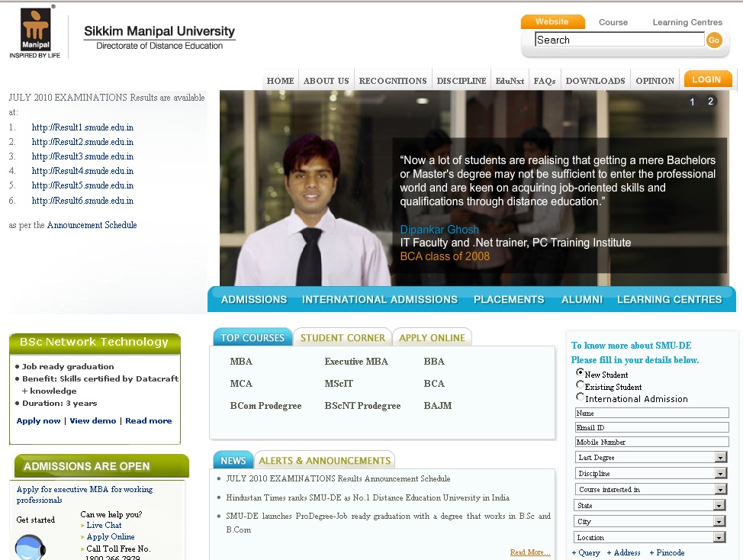This screenshot has width=743, height=560.
Task: Select the Existing Student radio button
Action: [x=580, y=385]
